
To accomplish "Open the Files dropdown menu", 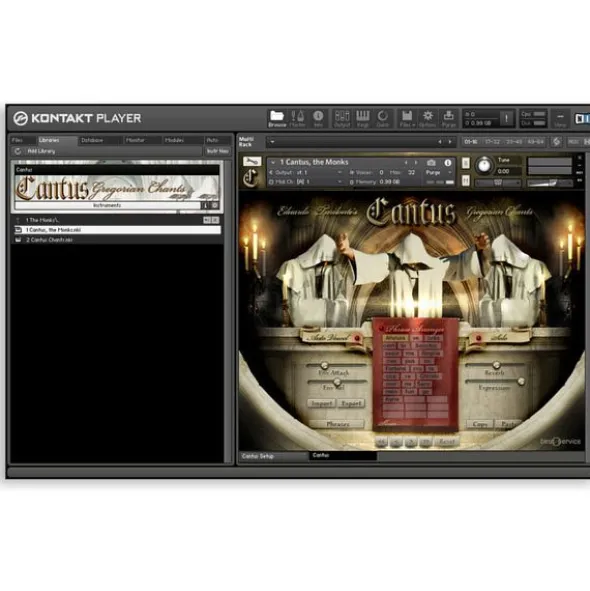I will point(407,118).
